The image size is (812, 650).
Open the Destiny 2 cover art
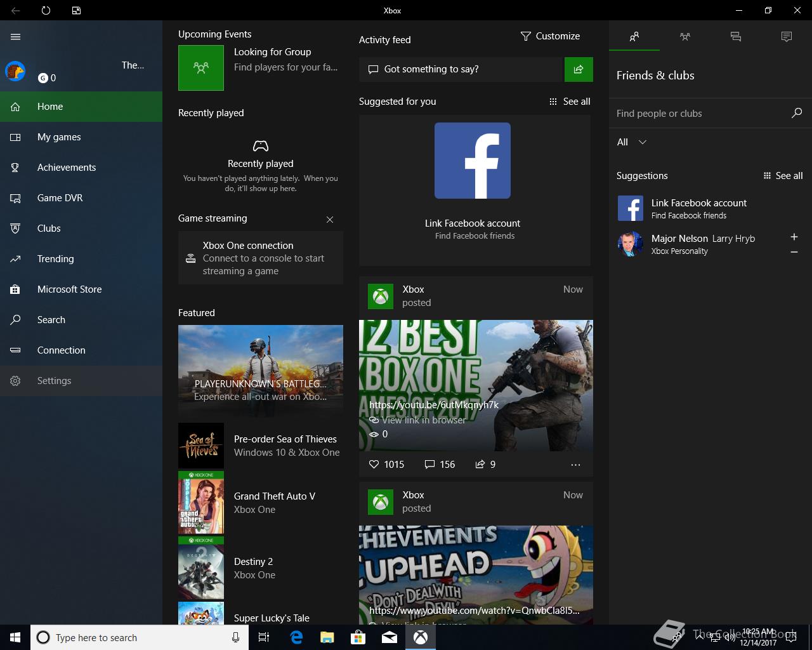click(201, 568)
